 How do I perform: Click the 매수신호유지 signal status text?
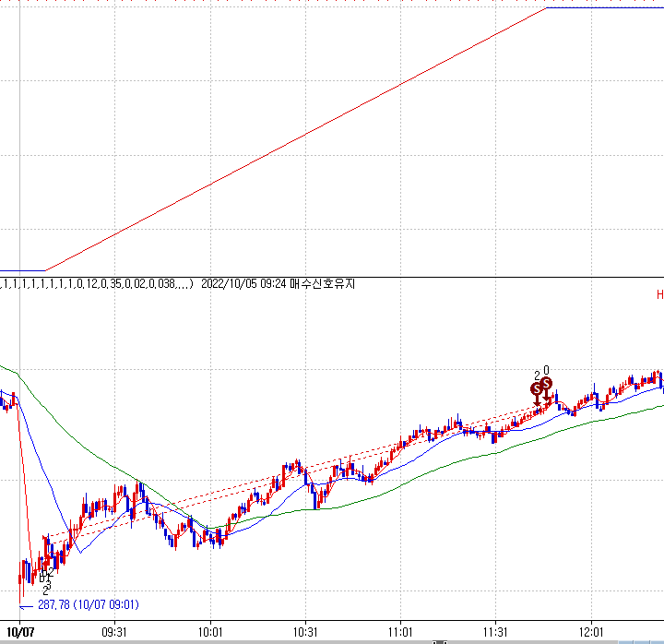pos(323,285)
